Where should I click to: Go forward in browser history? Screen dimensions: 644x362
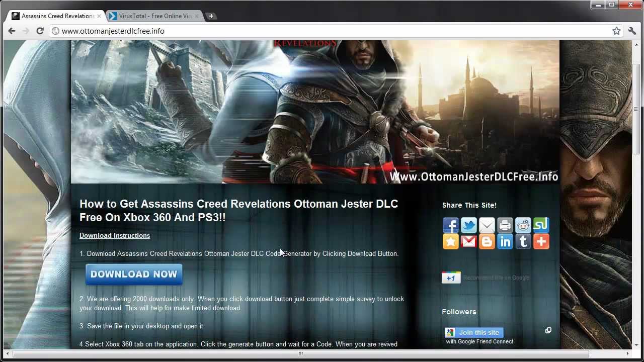26,31
